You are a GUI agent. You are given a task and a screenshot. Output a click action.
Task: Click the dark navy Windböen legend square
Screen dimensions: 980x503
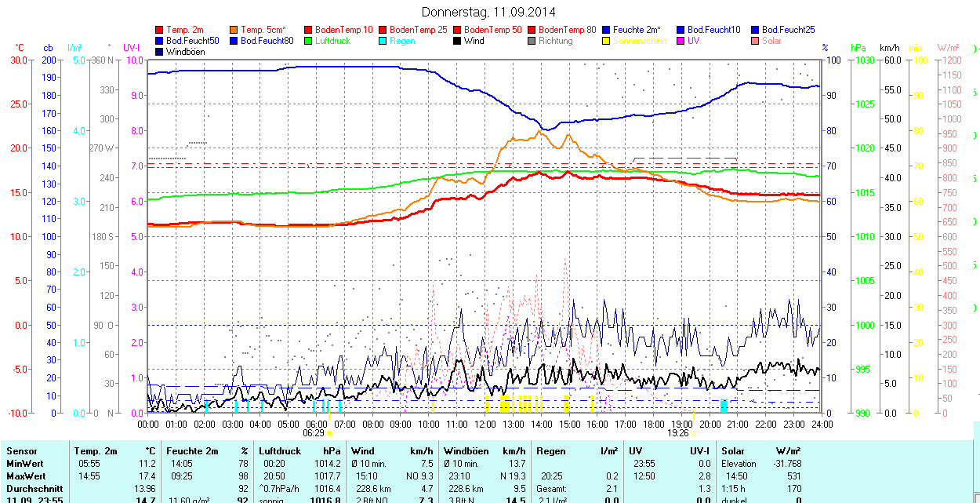[x=160, y=52]
